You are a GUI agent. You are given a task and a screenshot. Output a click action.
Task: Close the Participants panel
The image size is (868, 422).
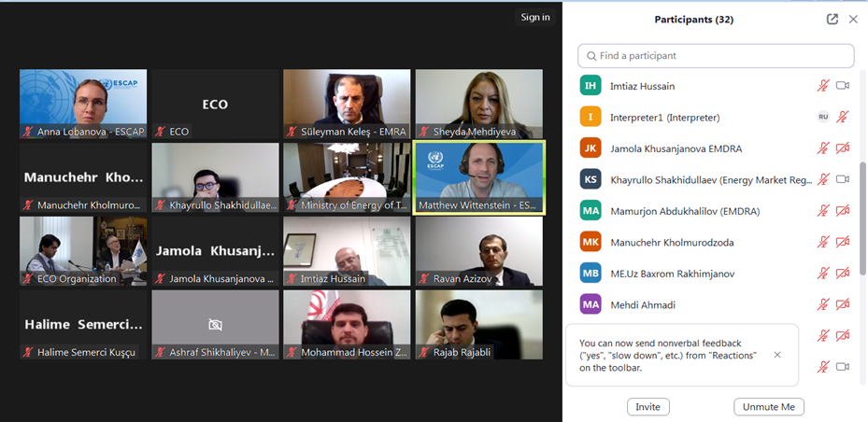coord(853,20)
